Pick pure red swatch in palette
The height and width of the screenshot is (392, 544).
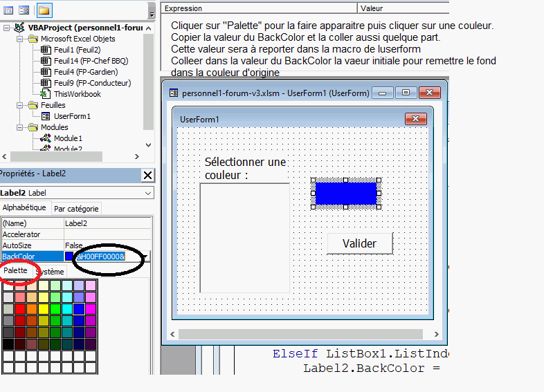[20, 309]
